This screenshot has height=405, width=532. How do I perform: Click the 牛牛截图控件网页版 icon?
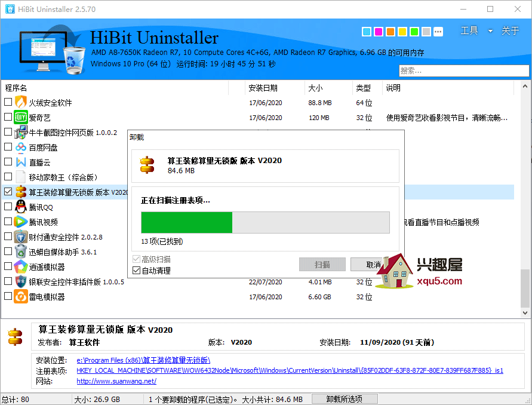[21, 133]
